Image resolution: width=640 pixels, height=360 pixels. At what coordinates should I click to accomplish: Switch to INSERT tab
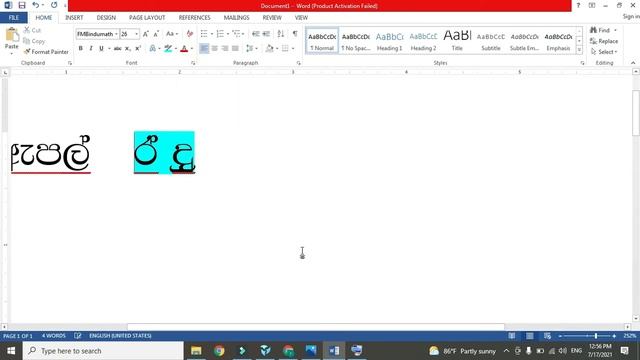click(74, 18)
